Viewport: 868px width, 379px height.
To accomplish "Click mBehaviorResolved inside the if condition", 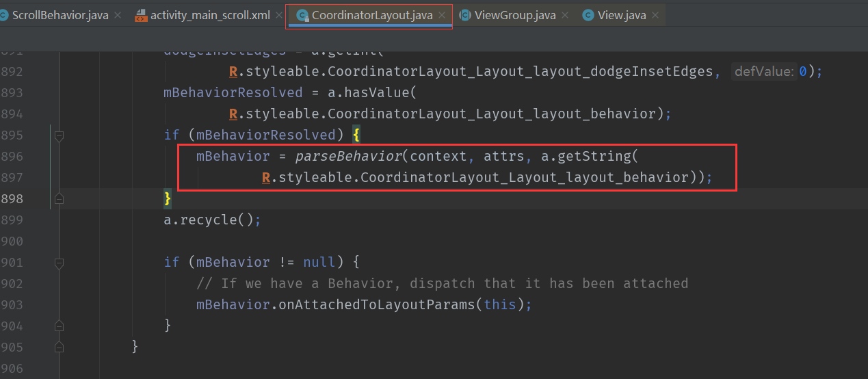I will [265, 135].
